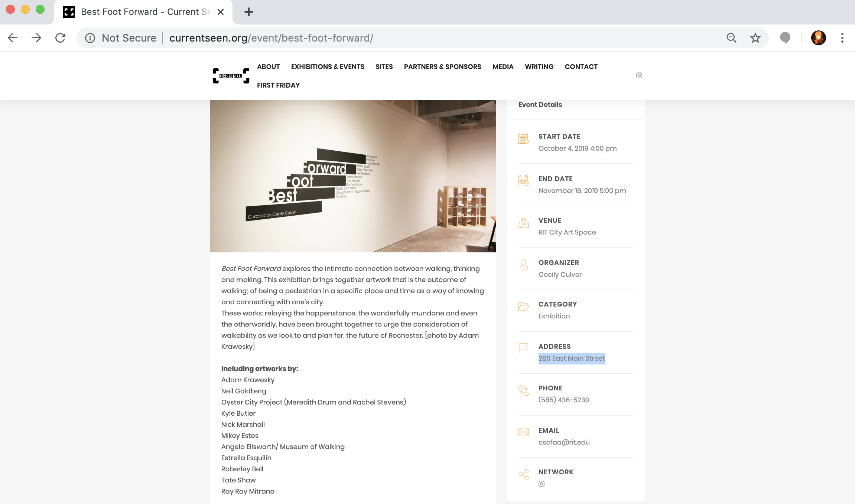Open the zoom magnifier icon in address bar

[731, 38]
